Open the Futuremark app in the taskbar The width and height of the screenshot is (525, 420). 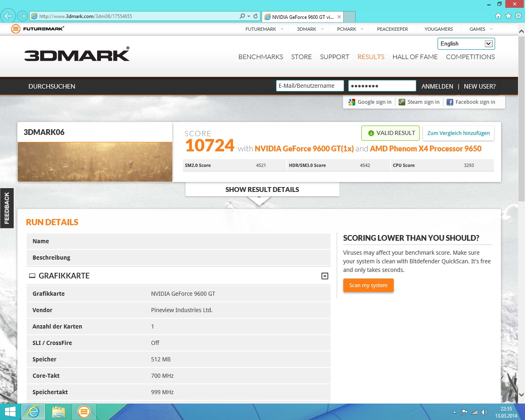click(x=84, y=412)
